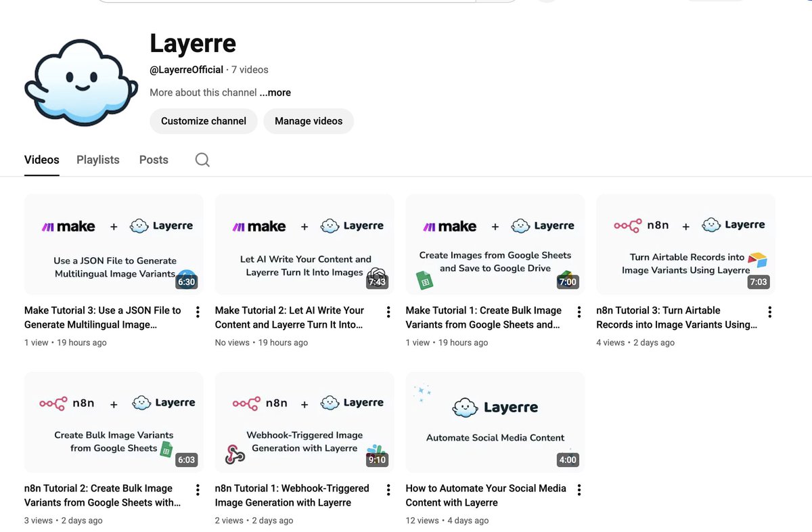Open n8n Tutorial 1 Webhook thumbnail
Image resolution: width=812 pixels, height=532 pixels.
304,422
